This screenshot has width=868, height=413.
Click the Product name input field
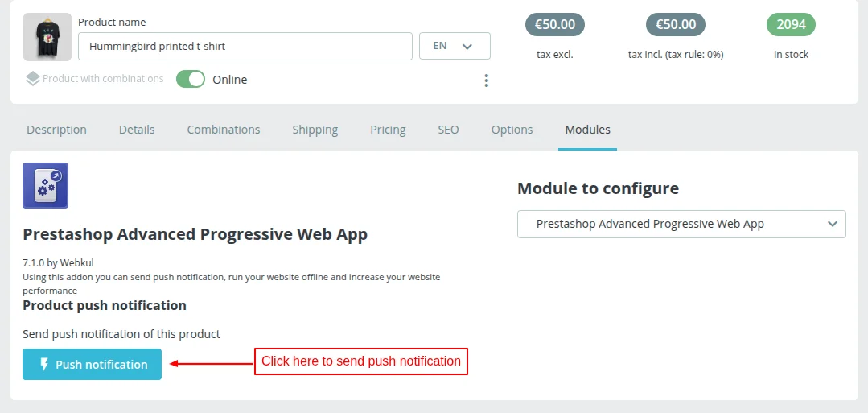click(245, 46)
